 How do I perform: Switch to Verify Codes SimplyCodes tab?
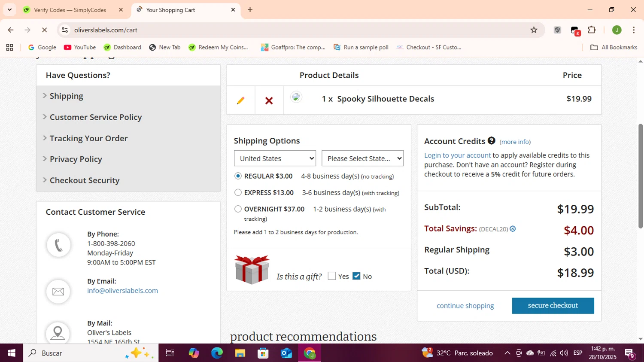73,9
